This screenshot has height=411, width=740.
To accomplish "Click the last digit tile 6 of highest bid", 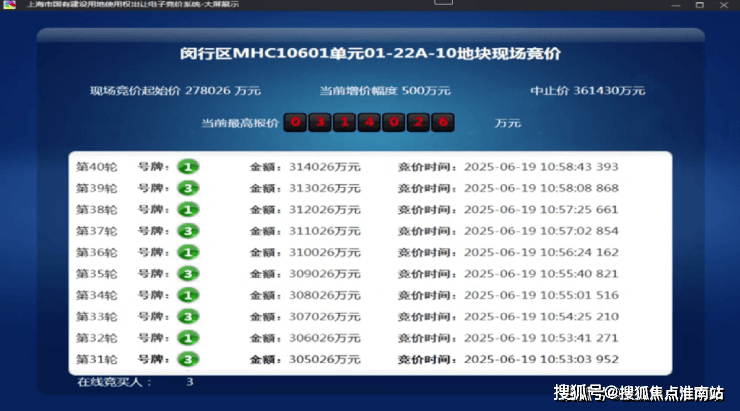I will [443, 122].
